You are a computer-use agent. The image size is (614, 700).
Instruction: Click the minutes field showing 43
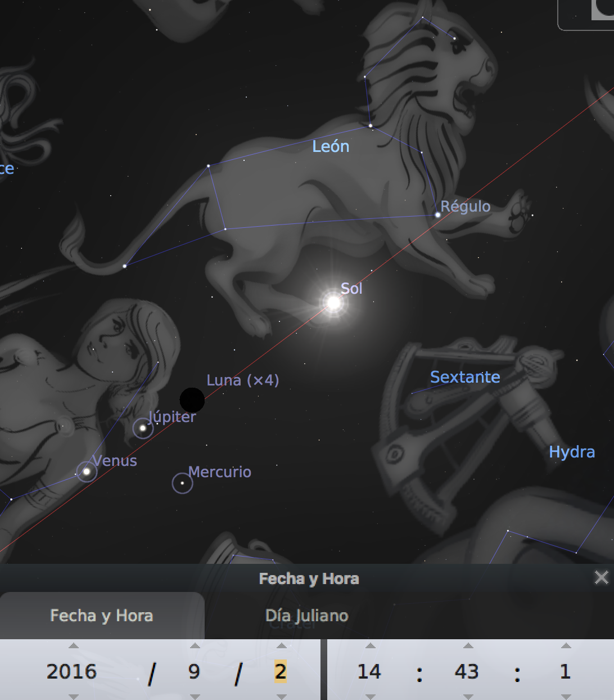click(x=467, y=671)
